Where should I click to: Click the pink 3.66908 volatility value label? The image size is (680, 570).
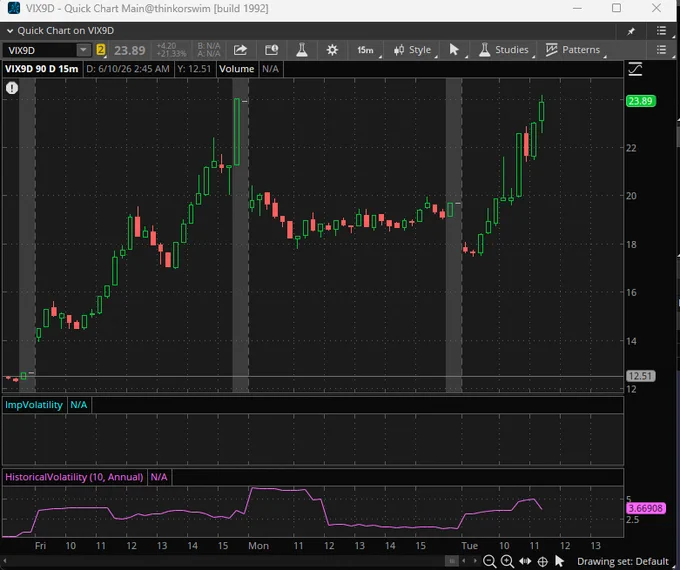(x=646, y=508)
